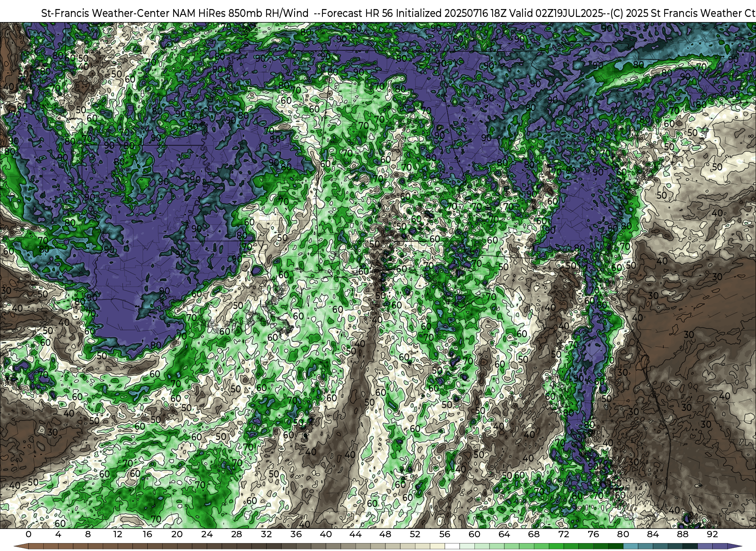Click the '28' label on the colorbar scale
Viewport: 756px width, 551px height.
[237, 534]
